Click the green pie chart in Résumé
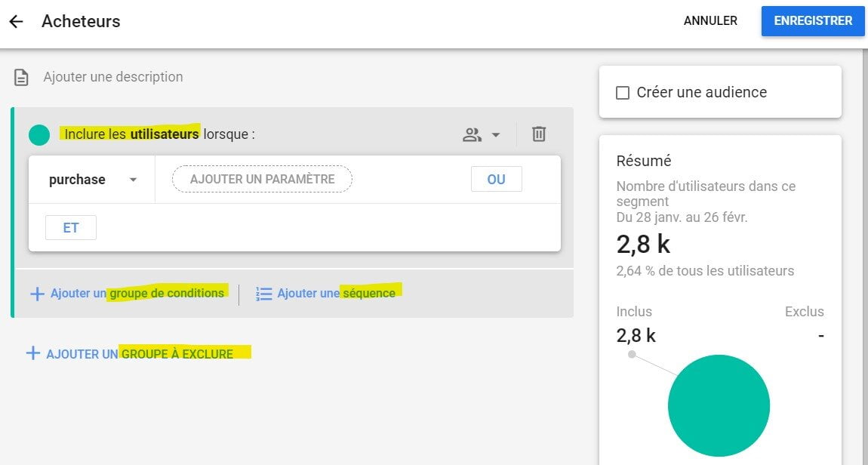 tap(719, 405)
